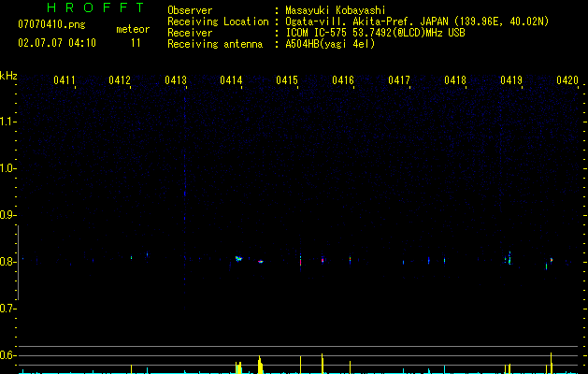
Task: Click the 0413 time marker
Action: tap(176, 80)
